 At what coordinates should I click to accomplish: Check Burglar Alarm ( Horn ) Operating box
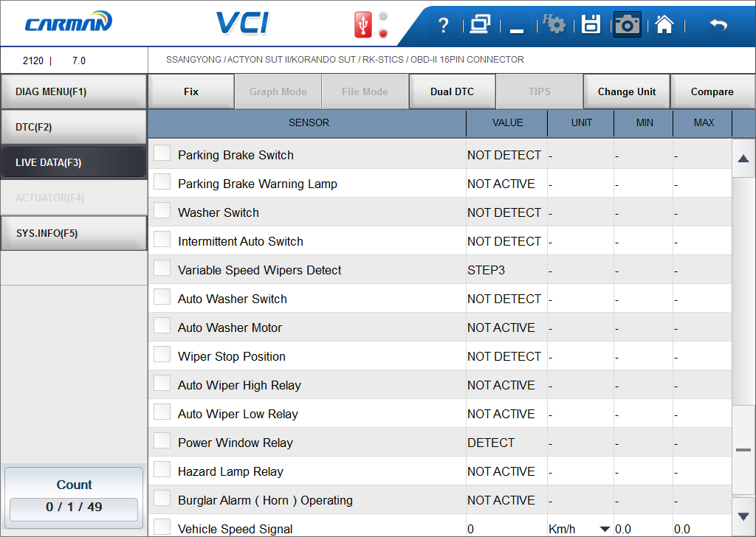point(162,498)
